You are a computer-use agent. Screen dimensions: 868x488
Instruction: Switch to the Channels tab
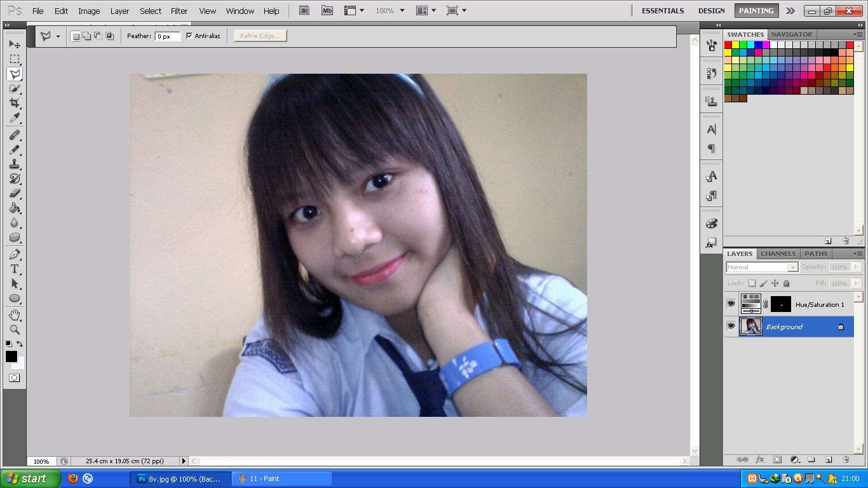coord(778,254)
